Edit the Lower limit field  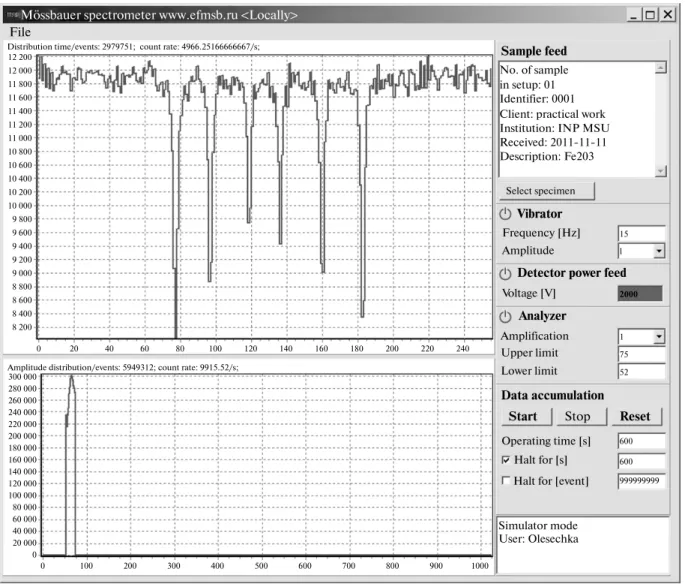[x=641, y=372]
